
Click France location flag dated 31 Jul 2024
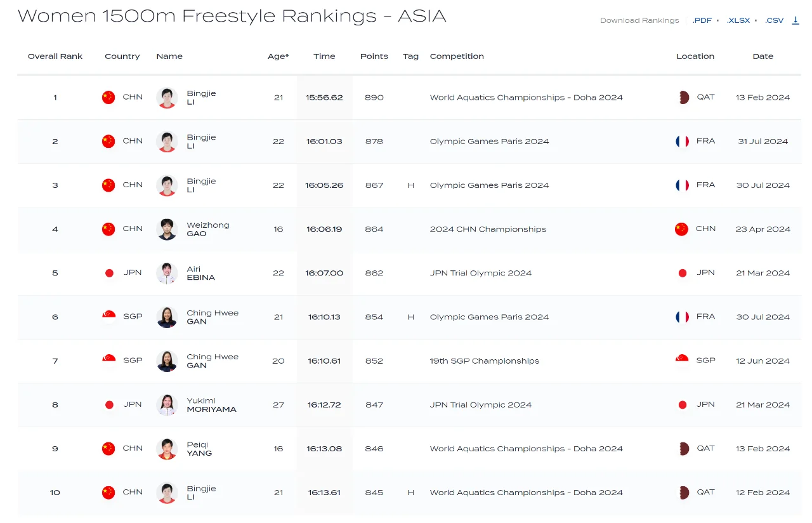[x=682, y=141]
